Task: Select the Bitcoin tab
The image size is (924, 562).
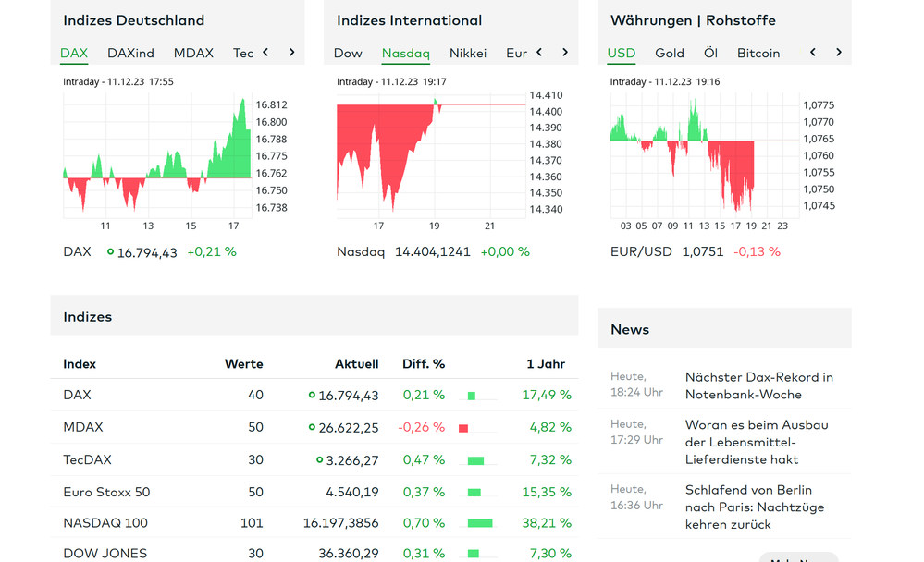Action: click(x=758, y=53)
